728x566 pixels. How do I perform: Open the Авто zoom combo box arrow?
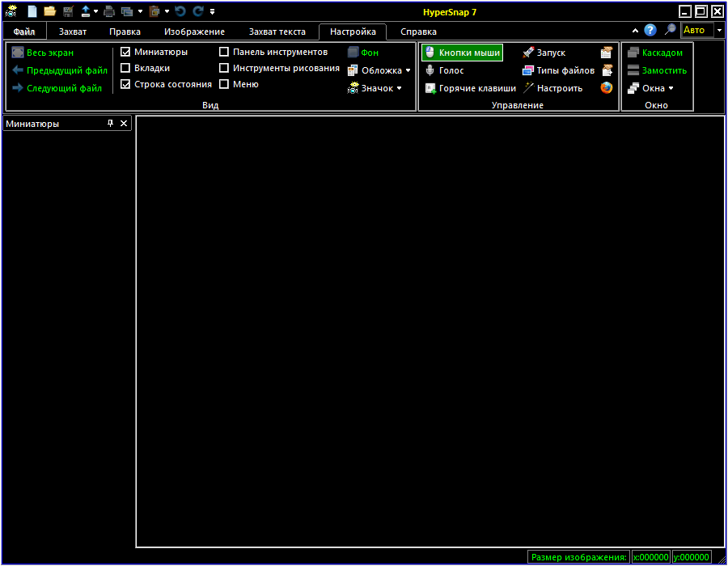click(x=720, y=30)
